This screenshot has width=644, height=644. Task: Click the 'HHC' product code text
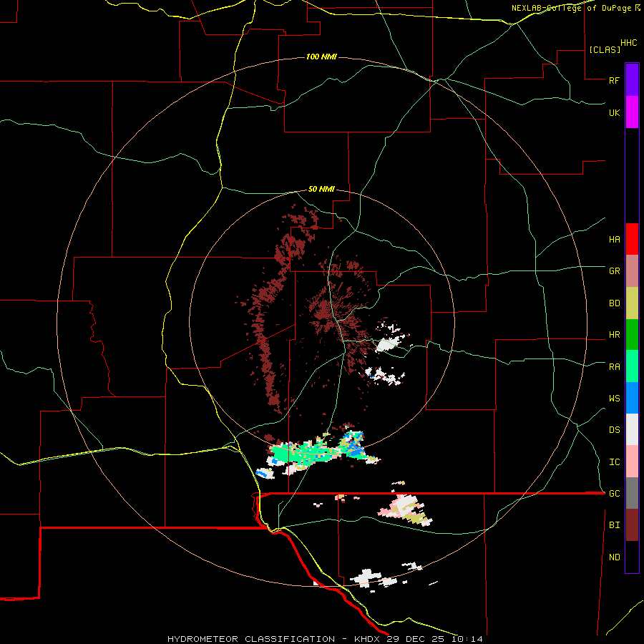(628, 43)
